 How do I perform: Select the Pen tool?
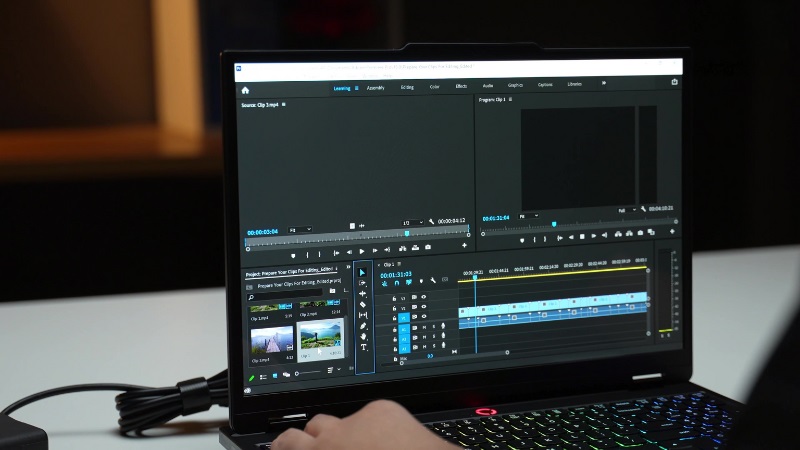(363, 326)
